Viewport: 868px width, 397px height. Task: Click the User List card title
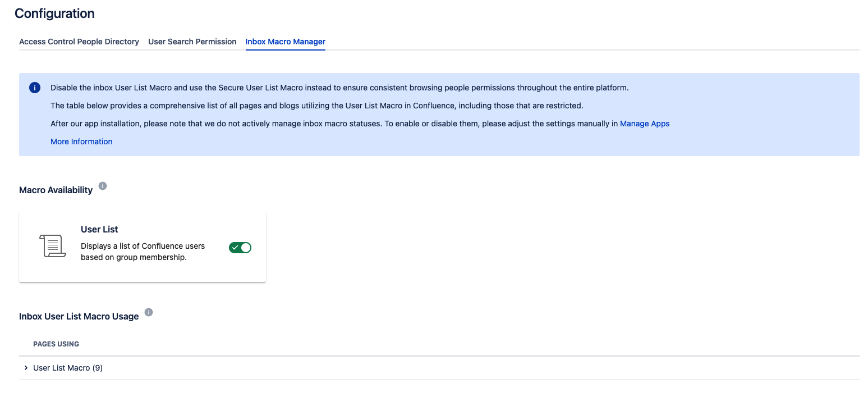click(x=99, y=229)
